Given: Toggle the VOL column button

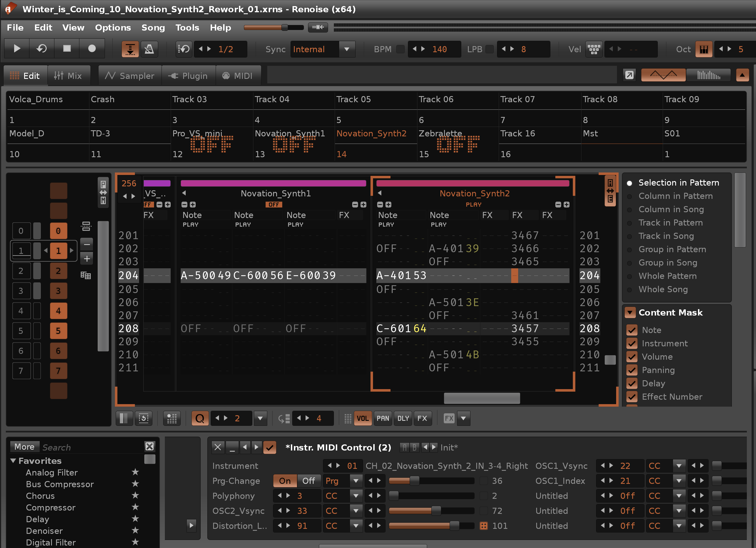Looking at the screenshot, I should pos(362,418).
